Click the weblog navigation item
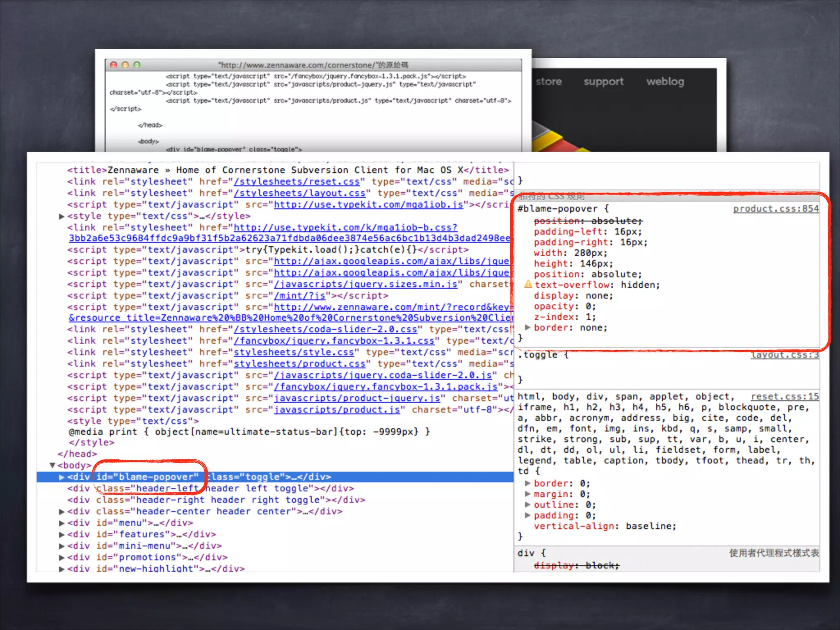The width and height of the screenshot is (840, 630). coord(665,82)
